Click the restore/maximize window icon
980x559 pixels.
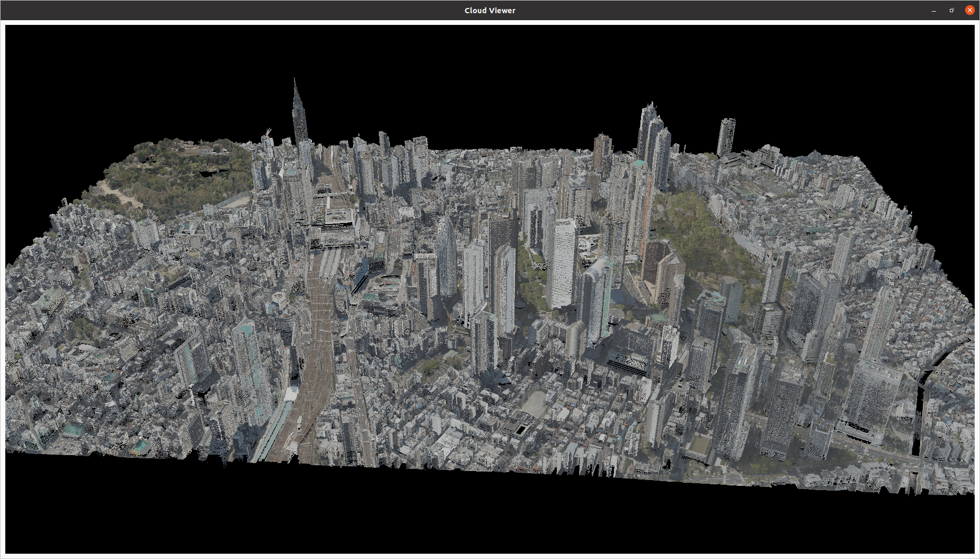pos(951,10)
